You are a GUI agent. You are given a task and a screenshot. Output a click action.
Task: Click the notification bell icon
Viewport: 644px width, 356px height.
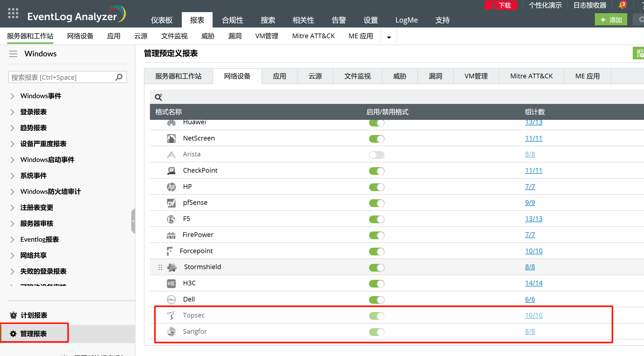pos(622,5)
